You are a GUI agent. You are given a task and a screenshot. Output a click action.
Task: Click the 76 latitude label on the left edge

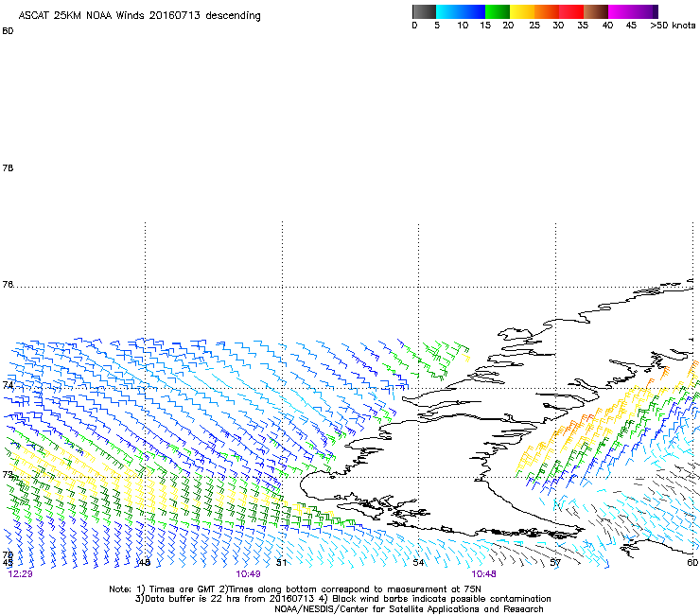click(x=8, y=285)
